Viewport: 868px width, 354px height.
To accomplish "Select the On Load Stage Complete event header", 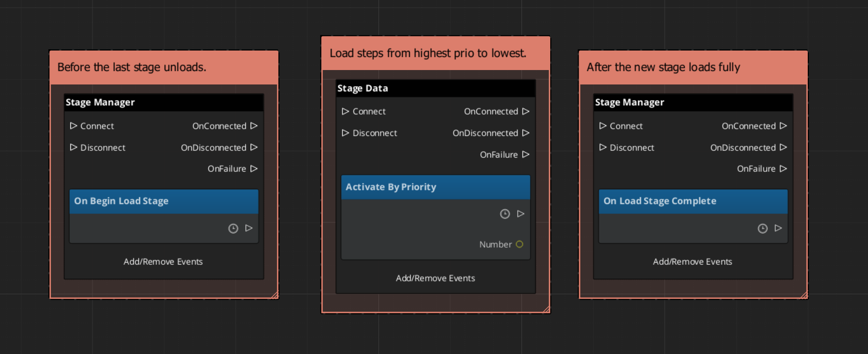I will [x=693, y=201].
